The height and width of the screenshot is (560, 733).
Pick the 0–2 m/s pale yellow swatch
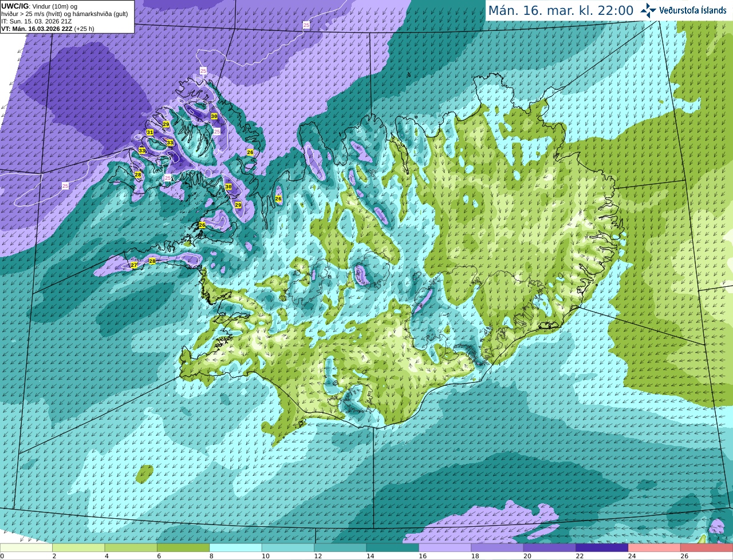pyautogui.click(x=26, y=547)
